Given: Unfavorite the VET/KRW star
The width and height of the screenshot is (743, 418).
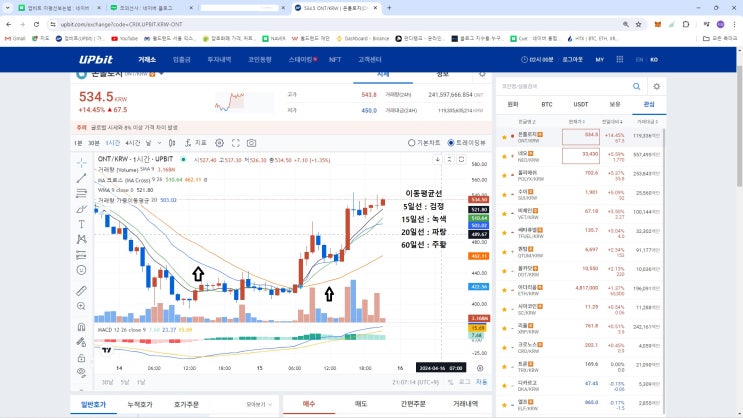Looking at the screenshot, I should [504, 214].
